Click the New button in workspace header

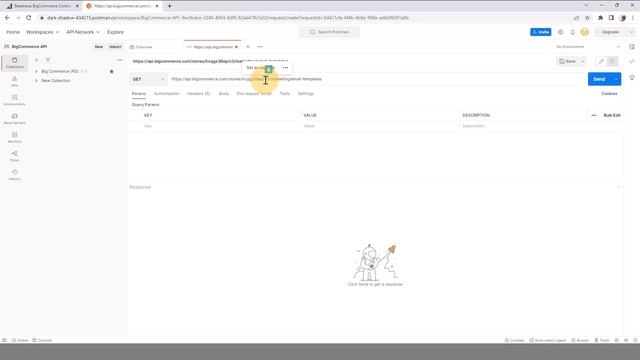(x=99, y=47)
